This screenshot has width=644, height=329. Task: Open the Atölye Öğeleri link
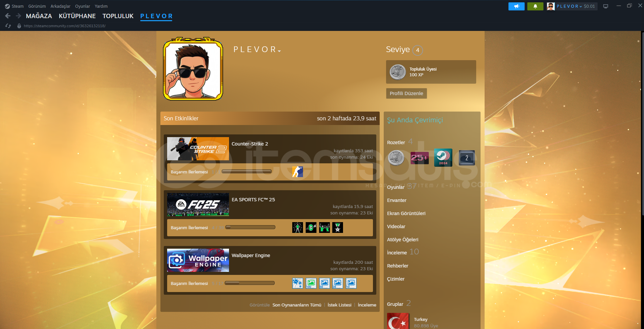[403, 240]
